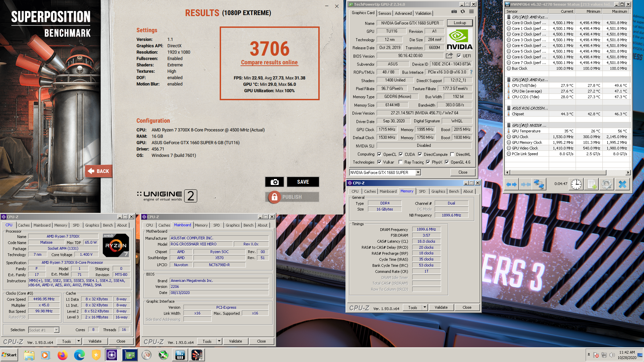
Task: Click the Windows Start button
Action: pos(9,355)
